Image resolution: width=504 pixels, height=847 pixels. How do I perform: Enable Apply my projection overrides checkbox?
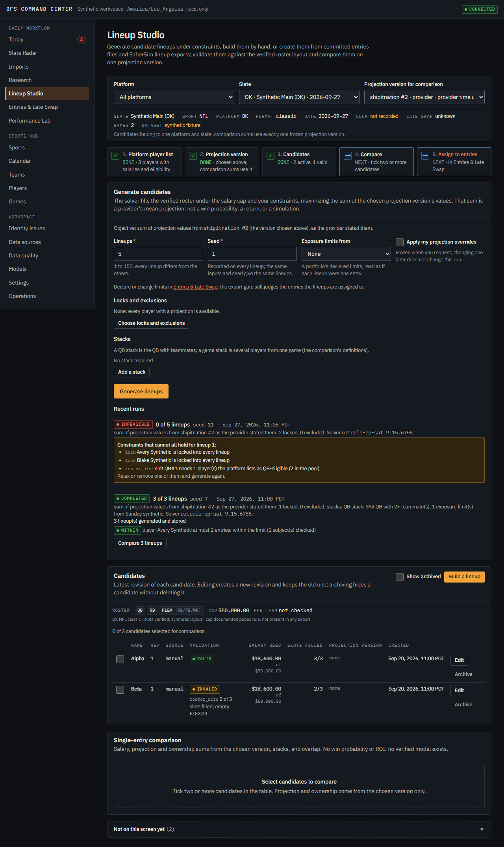pos(400,242)
